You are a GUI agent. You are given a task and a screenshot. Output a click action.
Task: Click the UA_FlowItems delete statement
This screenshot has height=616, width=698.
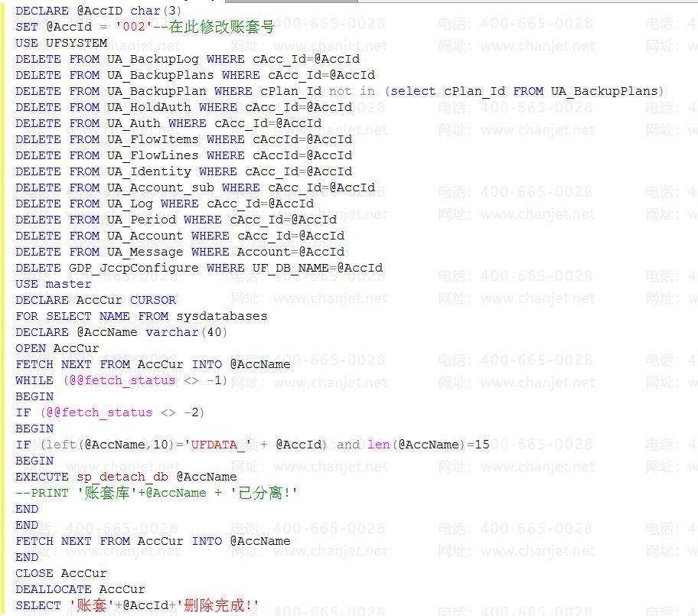[x=184, y=139]
